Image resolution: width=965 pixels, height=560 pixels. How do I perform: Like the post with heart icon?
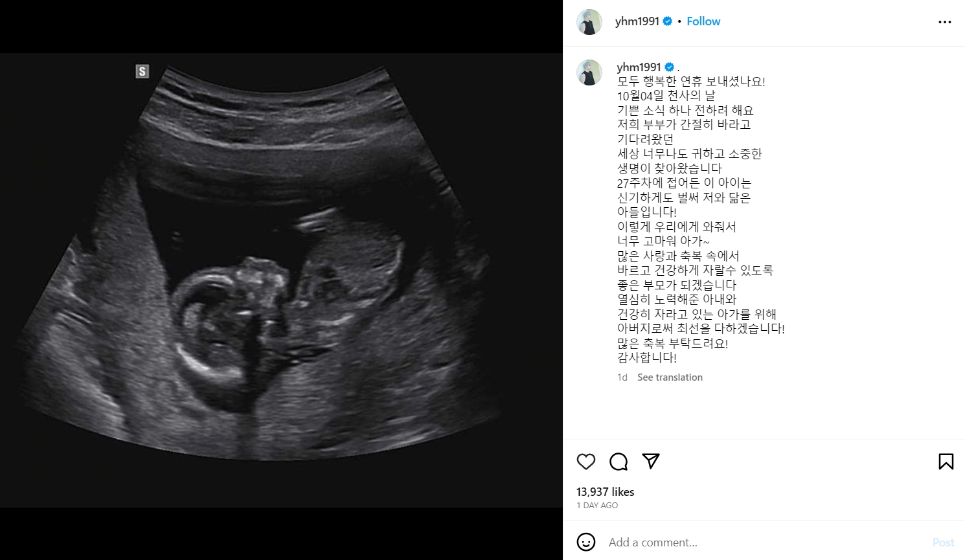pos(586,462)
